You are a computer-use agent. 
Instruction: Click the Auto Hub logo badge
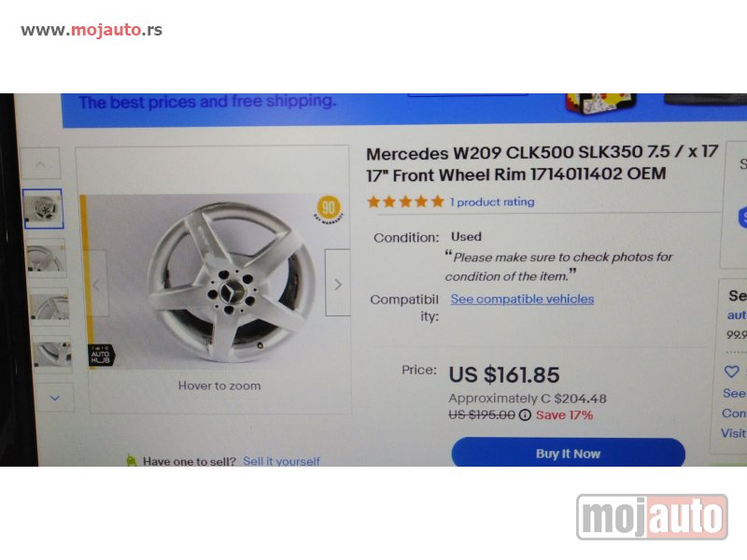pyautogui.click(x=101, y=356)
